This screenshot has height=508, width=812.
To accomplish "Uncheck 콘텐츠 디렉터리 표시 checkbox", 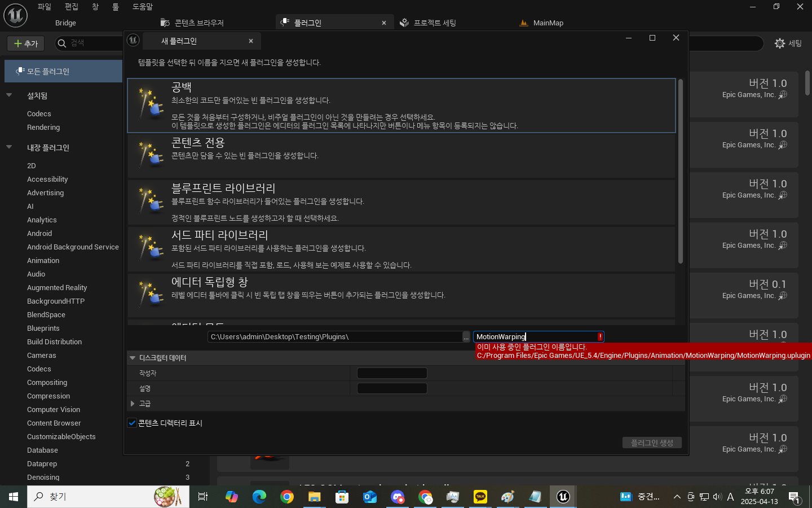I will pos(132,423).
